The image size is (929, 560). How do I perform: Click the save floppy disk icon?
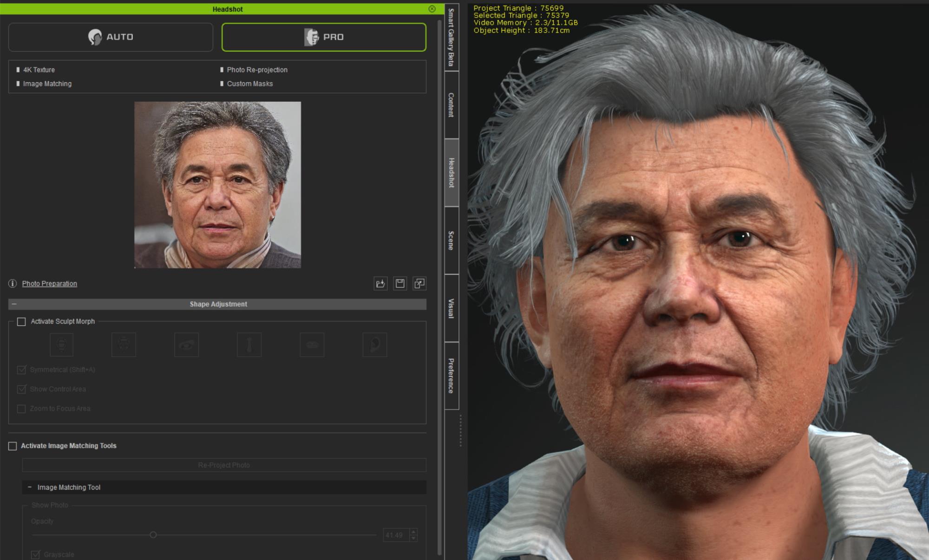coord(400,284)
